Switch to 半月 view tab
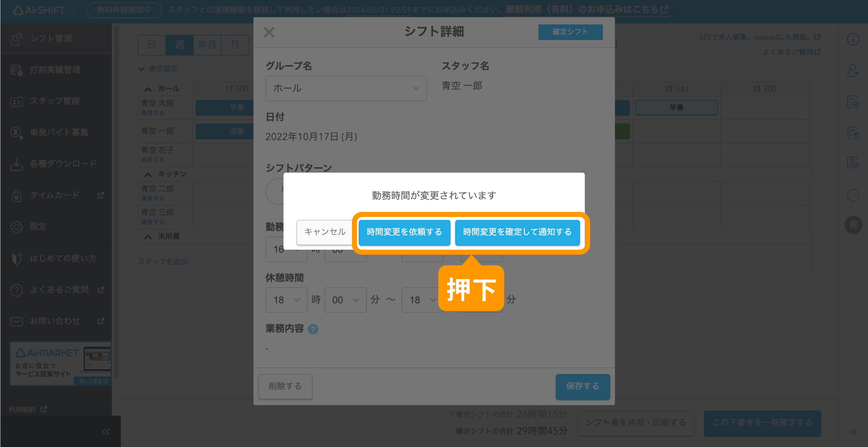Viewport: 868px width, 447px height. (207, 45)
